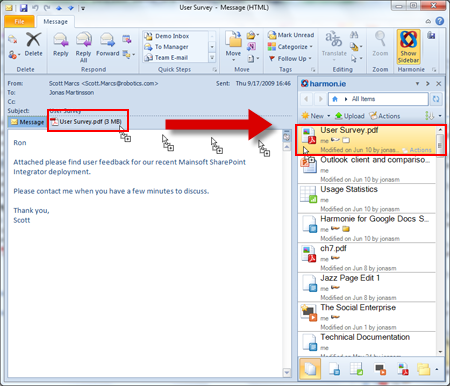
Task: Select the all documents view icon
Action: click(x=310, y=369)
